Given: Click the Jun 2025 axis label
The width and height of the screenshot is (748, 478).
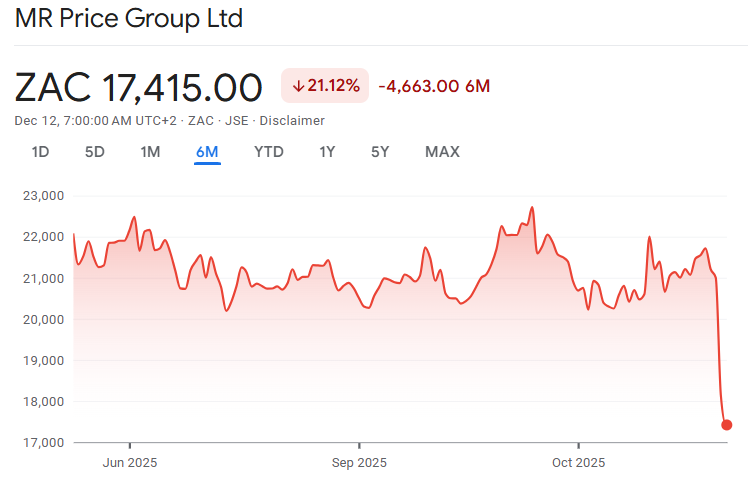Looking at the screenshot, I should tap(130, 462).
